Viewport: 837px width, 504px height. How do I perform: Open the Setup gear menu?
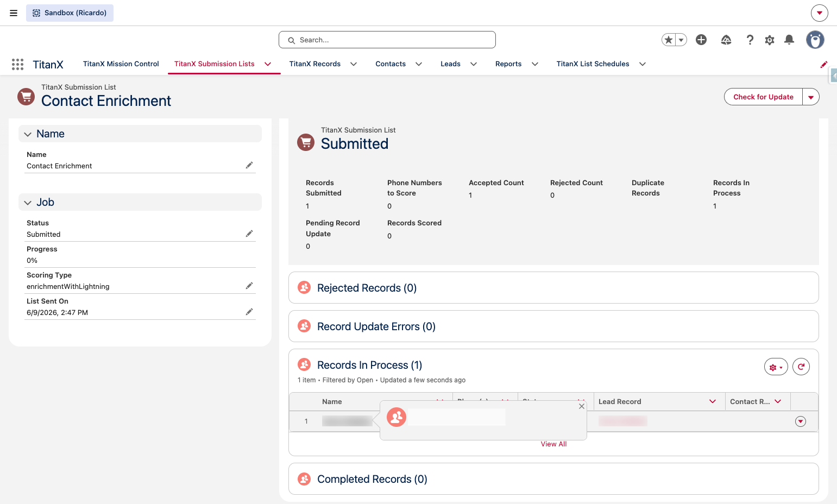pyautogui.click(x=770, y=40)
